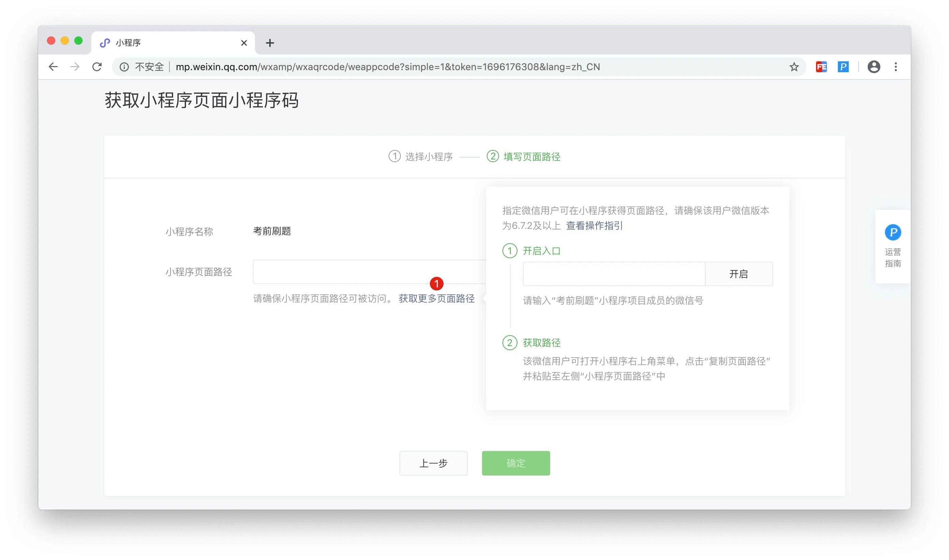Click the 上一步 button
Viewport: 949px width, 560px height.
[x=433, y=463]
